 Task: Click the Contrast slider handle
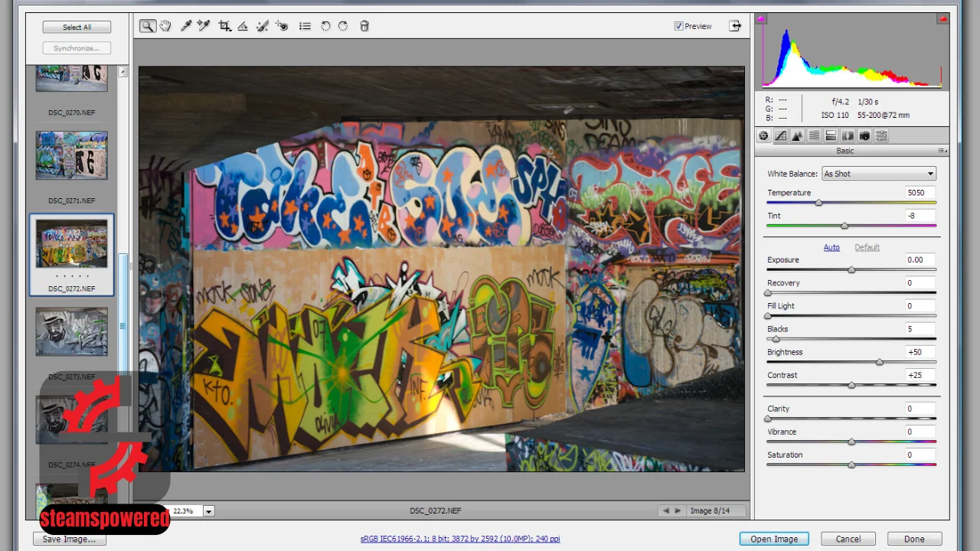point(851,385)
